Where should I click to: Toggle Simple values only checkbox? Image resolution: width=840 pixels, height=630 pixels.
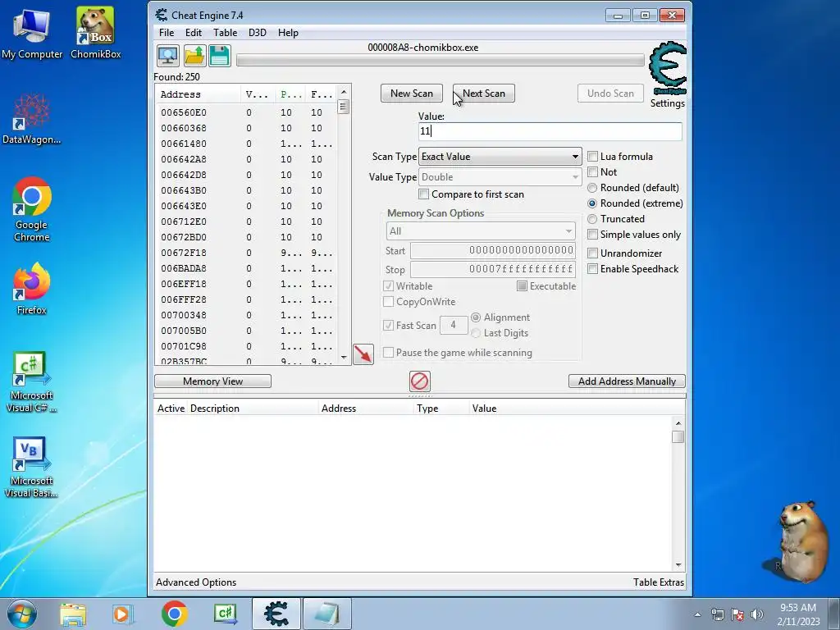click(x=592, y=235)
